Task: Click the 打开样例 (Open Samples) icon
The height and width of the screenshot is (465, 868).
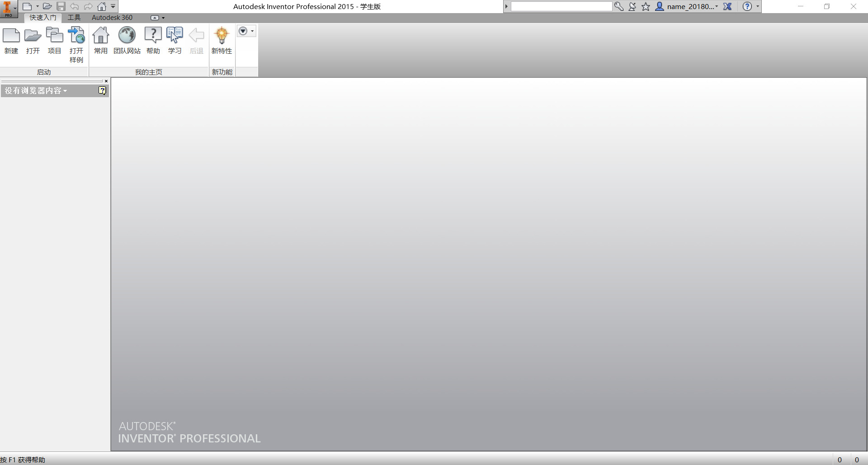Action: pyautogui.click(x=76, y=45)
